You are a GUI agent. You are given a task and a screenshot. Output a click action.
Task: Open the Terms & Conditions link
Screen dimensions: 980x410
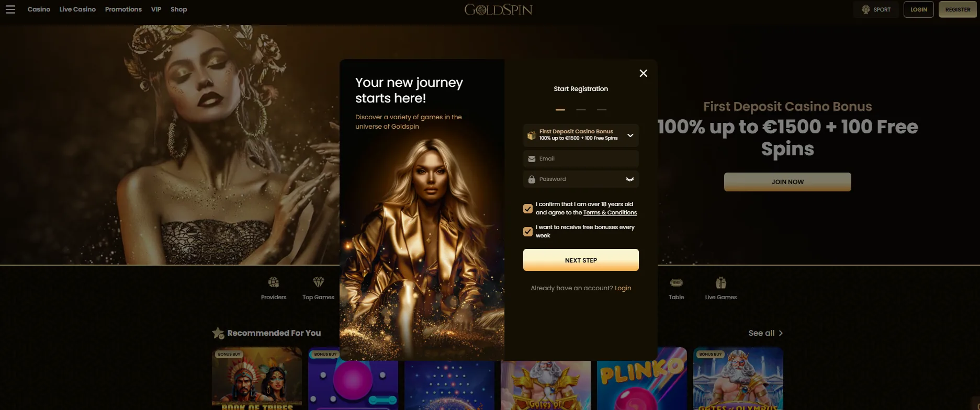pos(610,213)
